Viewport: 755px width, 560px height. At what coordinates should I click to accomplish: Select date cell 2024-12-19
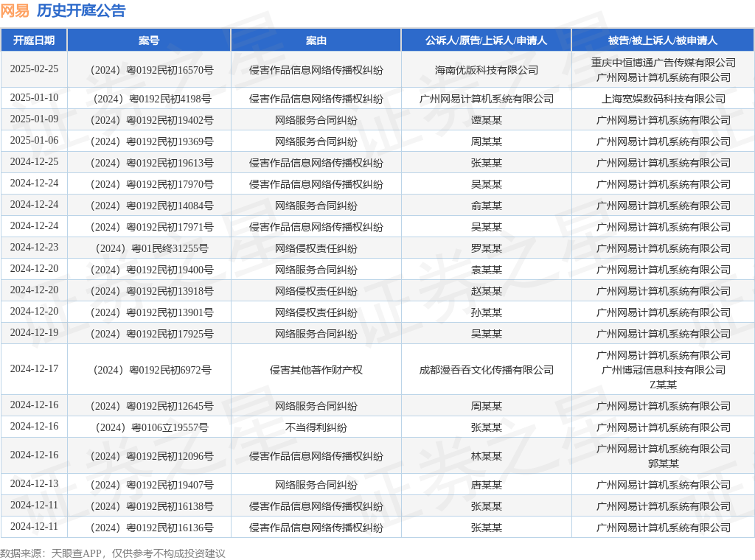34,333
